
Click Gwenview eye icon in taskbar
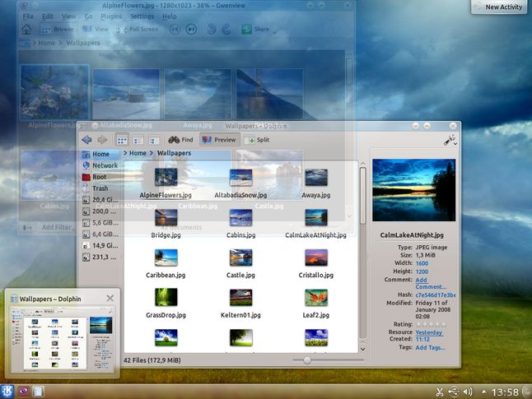tap(23, 392)
